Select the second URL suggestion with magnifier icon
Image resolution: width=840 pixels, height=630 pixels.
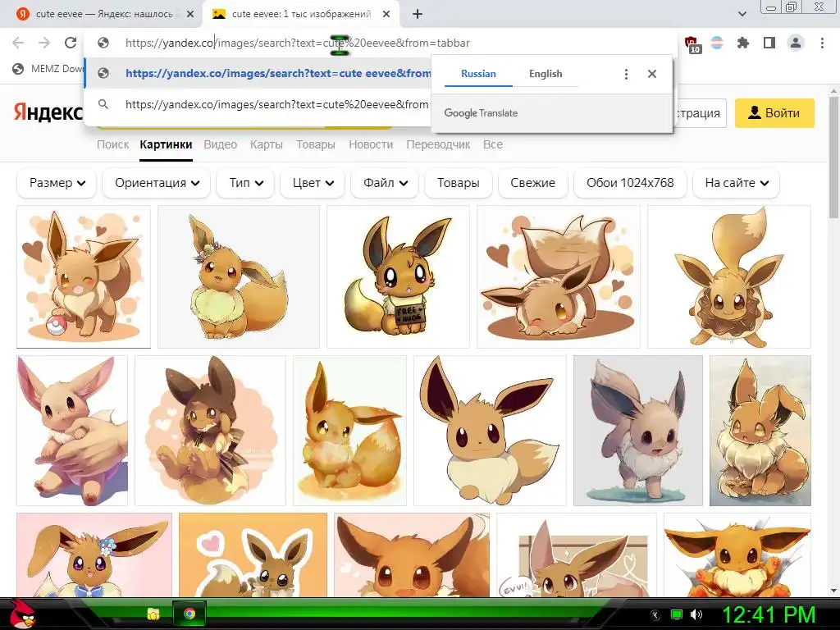pyautogui.click(x=258, y=104)
